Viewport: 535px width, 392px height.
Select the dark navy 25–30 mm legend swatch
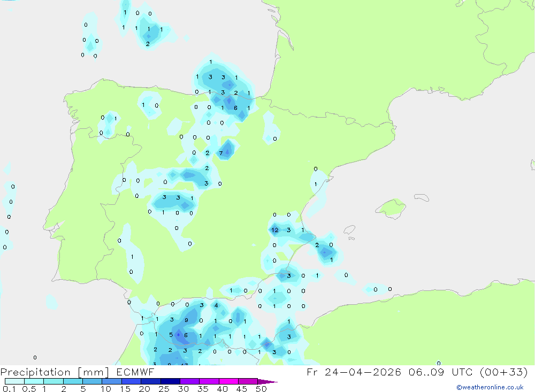click(x=170, y=381)
